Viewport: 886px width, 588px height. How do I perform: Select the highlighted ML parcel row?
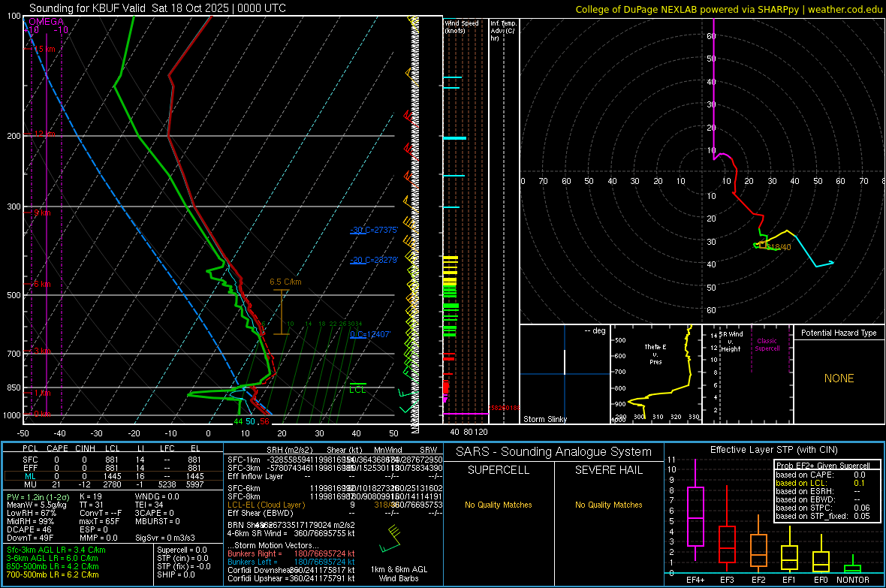[113, 476]
